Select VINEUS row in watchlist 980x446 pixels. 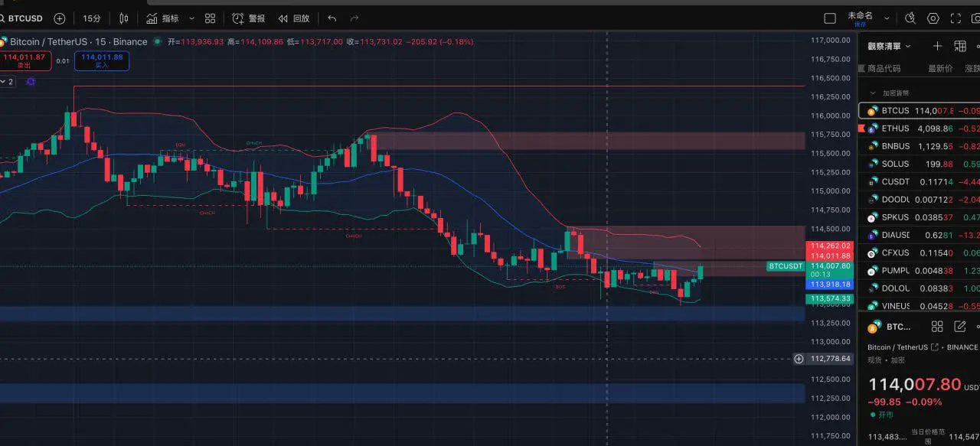pyautogui.click(x=920, y=306)
